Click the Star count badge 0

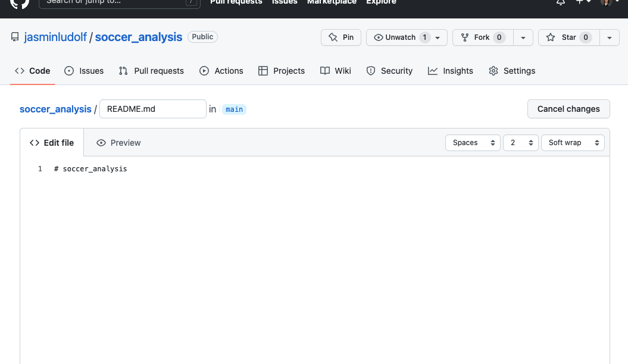click(x=586, y=37)
